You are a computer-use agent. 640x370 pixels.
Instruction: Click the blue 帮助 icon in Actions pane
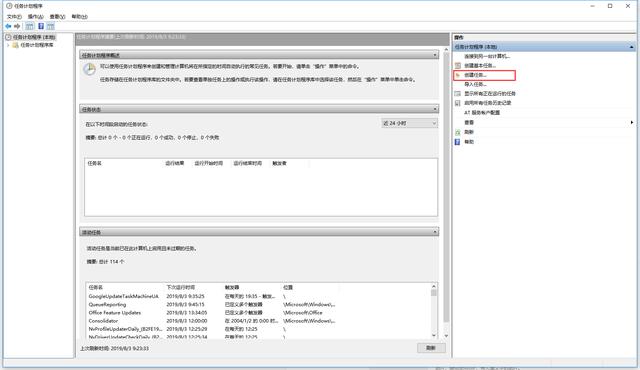click(458, 142)
